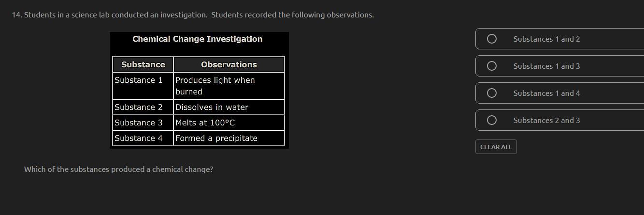Select the Substance 3 table cell

[139, 123]
